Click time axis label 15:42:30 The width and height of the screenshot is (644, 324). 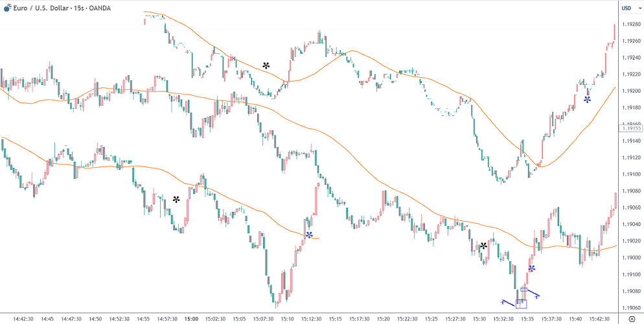coord(600,319)
